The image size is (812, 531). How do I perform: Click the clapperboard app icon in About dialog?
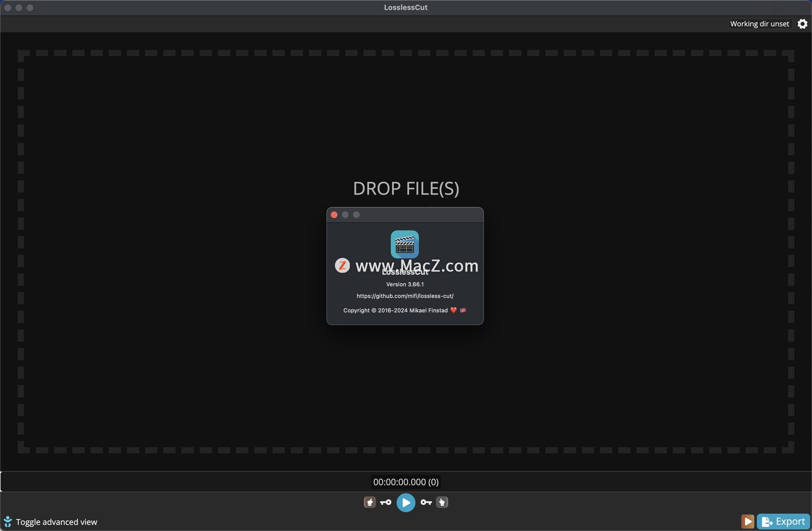(405, 244)
